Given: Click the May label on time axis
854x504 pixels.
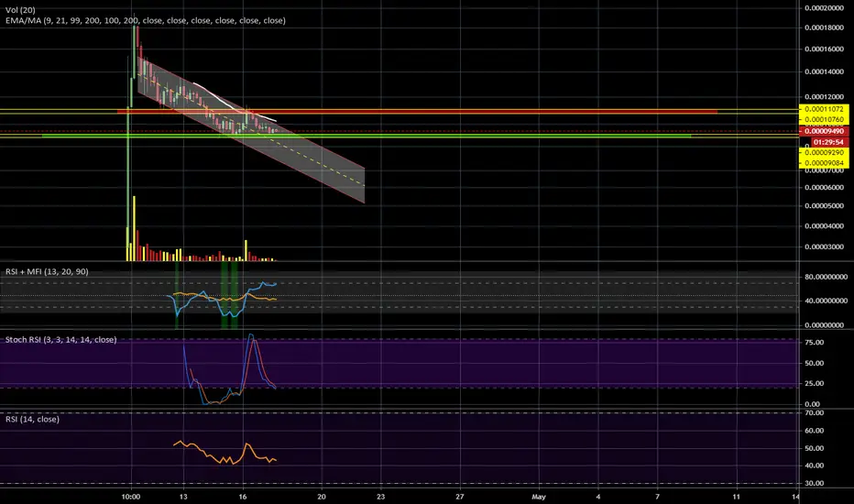Looking at the screenshot, I should coord(538,496).
